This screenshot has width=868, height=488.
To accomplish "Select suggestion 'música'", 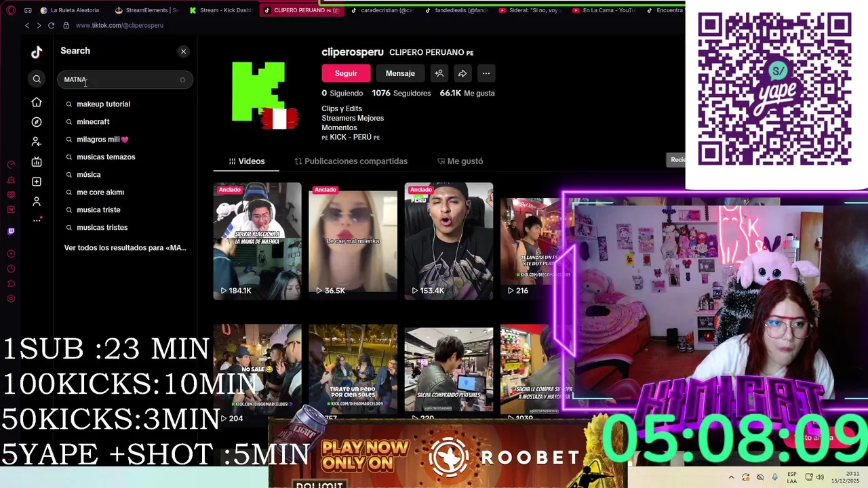I will [x=88, y=175].
